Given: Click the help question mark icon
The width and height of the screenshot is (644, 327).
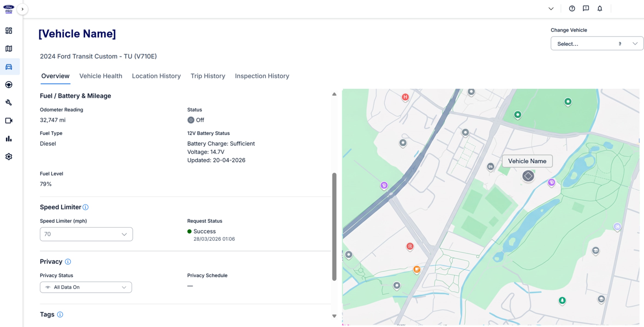Looking at the screenshot, I should click(x=572, y=8).
